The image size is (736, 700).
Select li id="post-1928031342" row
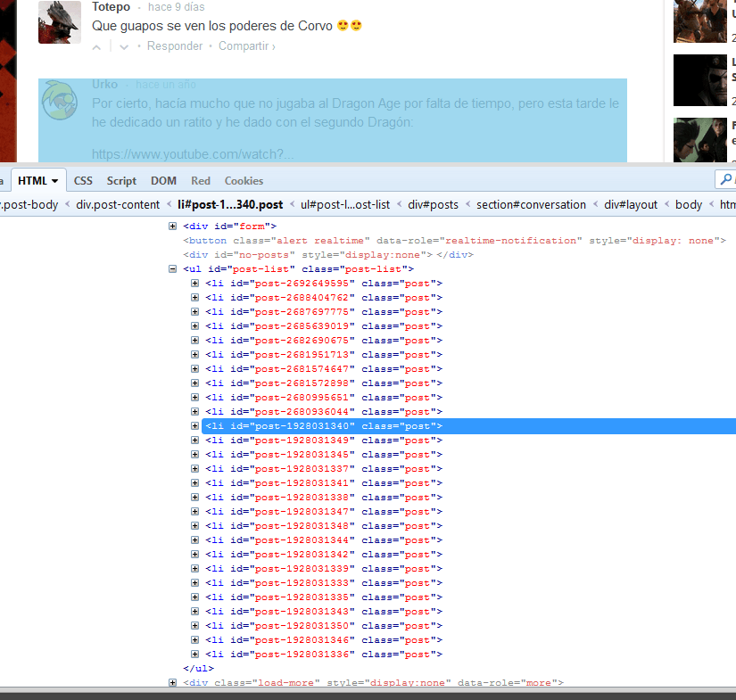pos(324,554)
